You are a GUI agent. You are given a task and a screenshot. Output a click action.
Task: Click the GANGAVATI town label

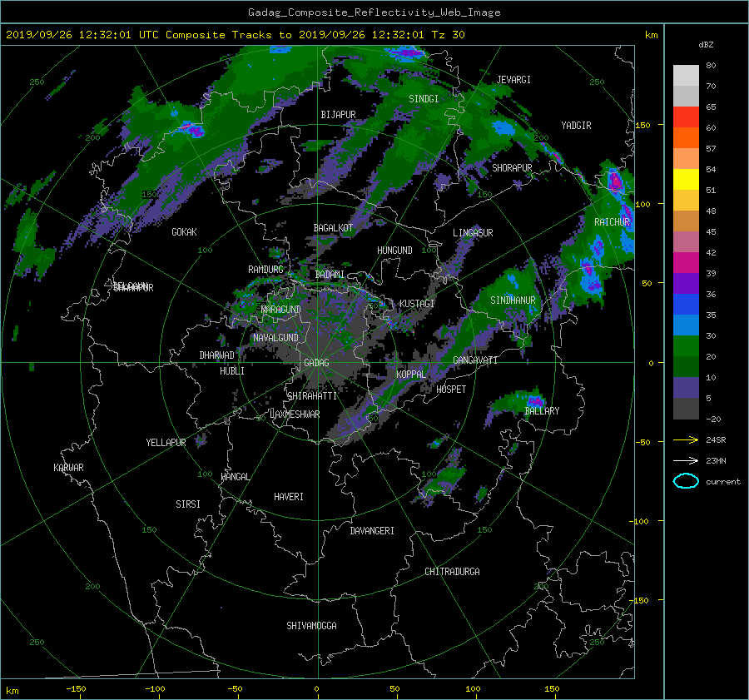[475, 360]
